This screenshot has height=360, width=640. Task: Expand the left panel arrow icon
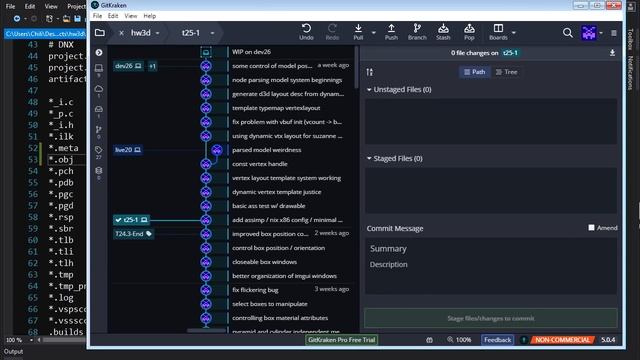pos(99,53)
